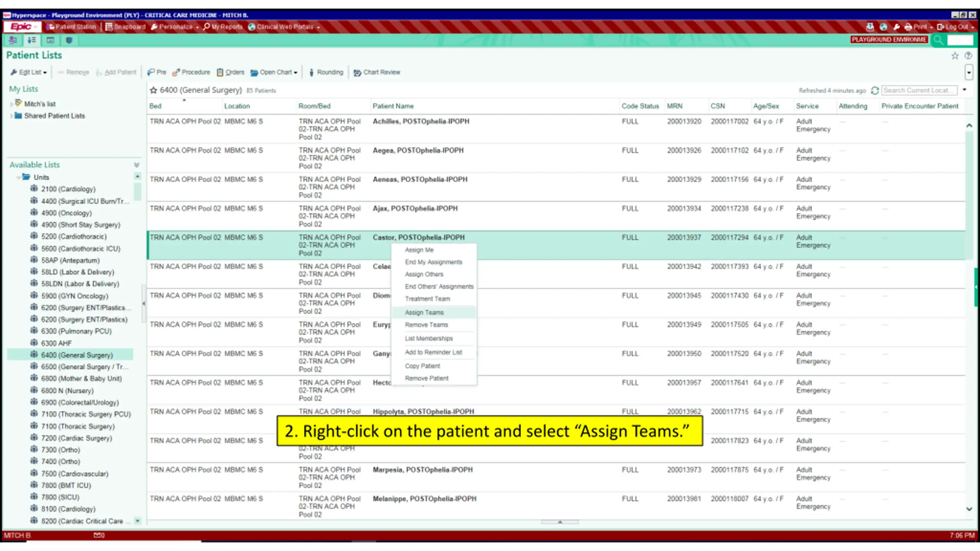Image resolution: width=980 pixels, height=551 pixels.
Task: Click the top-right patient search field
Action: point(960,40)
